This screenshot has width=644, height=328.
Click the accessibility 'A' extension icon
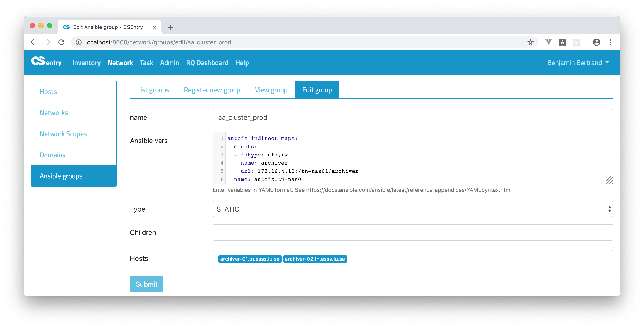(562, 42)
